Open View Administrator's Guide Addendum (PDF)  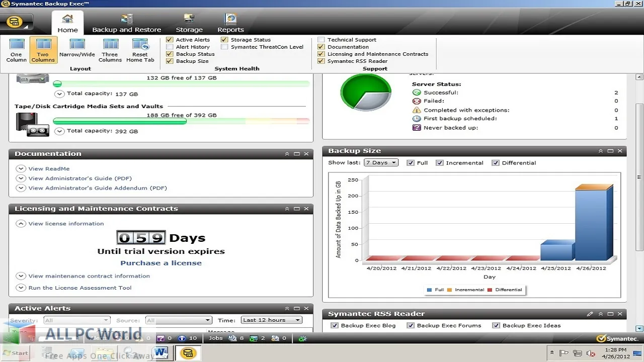(98, 188)
